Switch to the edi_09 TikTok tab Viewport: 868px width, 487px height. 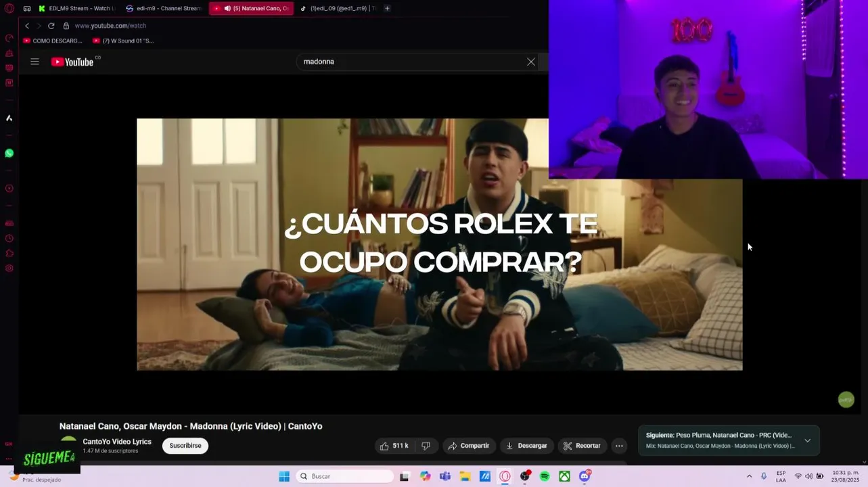pos(338,8)
